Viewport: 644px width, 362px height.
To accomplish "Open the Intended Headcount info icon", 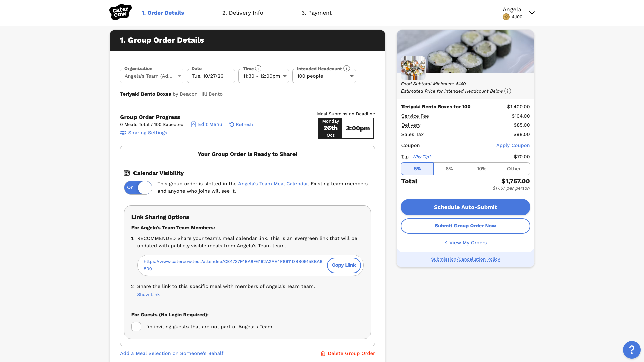I will pyautogui.click(x=347, y=68).
